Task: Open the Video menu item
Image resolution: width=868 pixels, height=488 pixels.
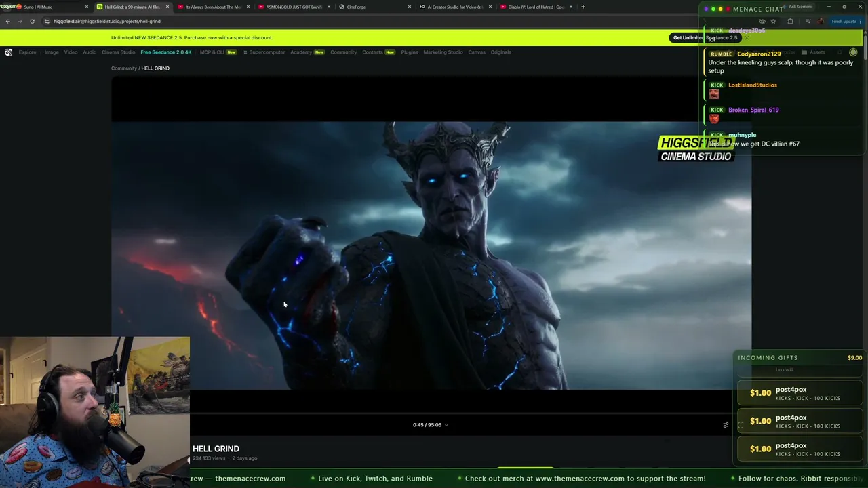Action: [71, 52]
